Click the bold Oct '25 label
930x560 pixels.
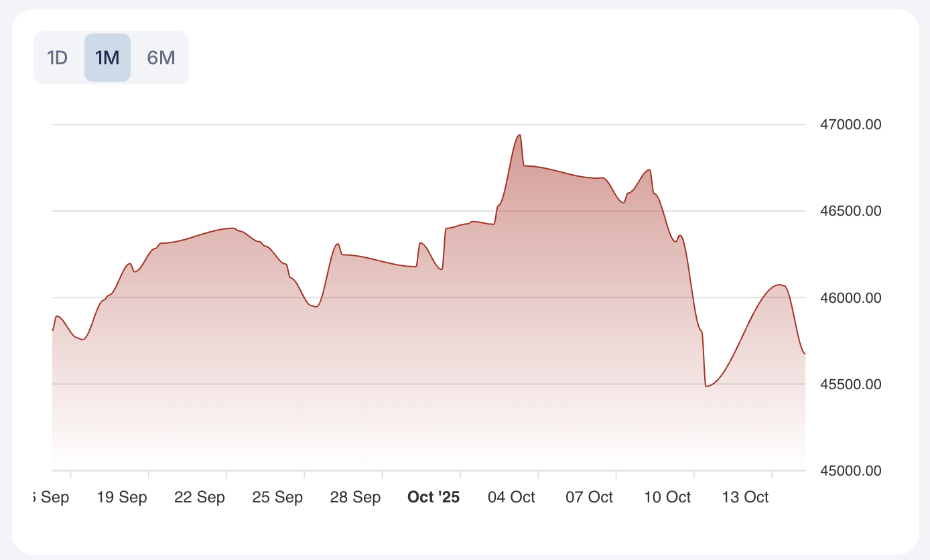434,497
